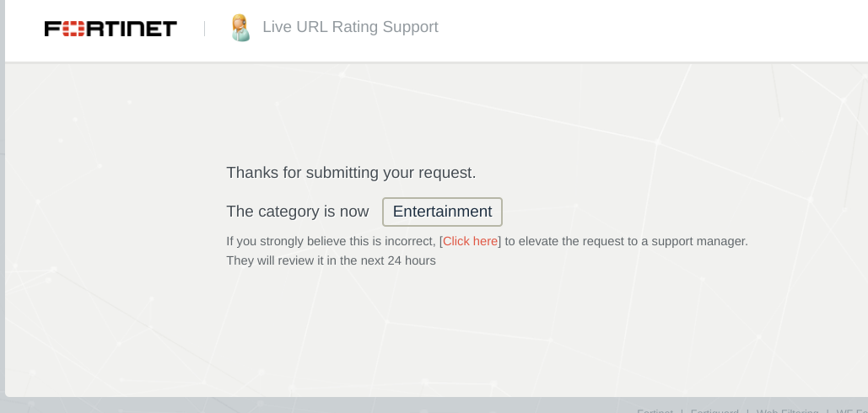Open the Fortiguard footer link
The width and height of the screenshot is (868, 413).
[x=714, y=410]
